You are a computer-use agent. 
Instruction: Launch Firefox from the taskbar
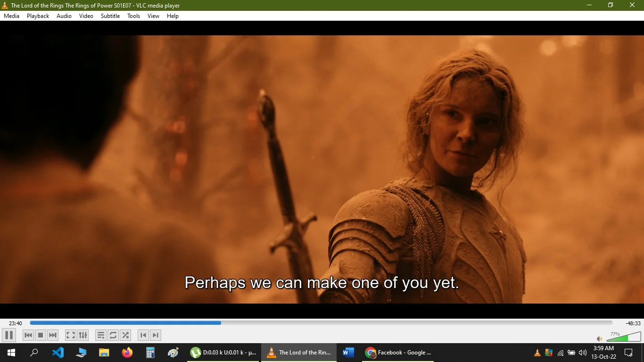pyautogui.click(x=127, y=353)
